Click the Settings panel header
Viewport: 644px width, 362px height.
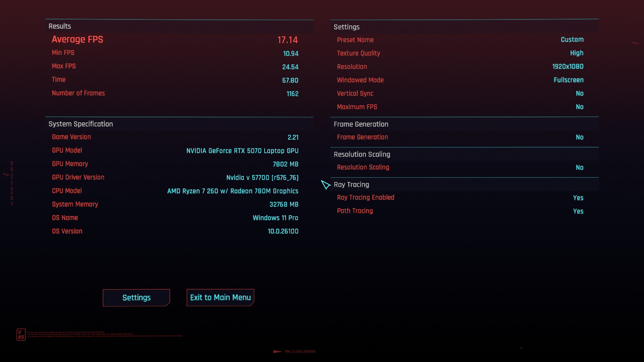click(346, 27)
